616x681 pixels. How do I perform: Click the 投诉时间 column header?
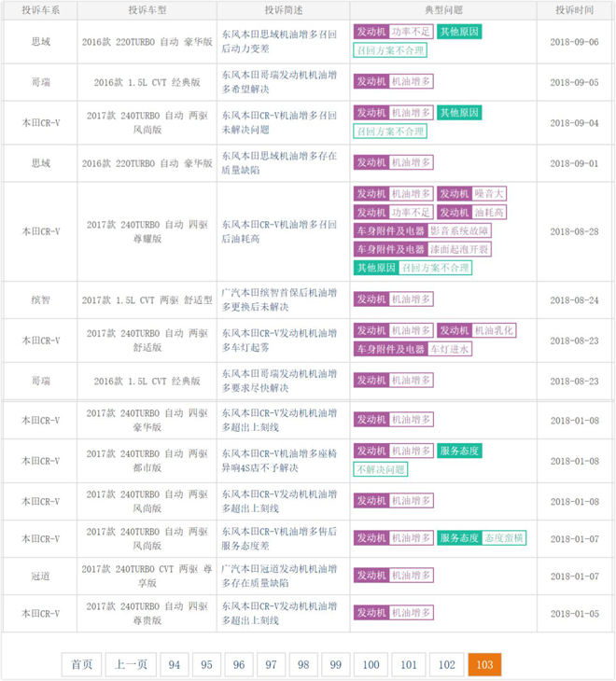coord(574,10)
